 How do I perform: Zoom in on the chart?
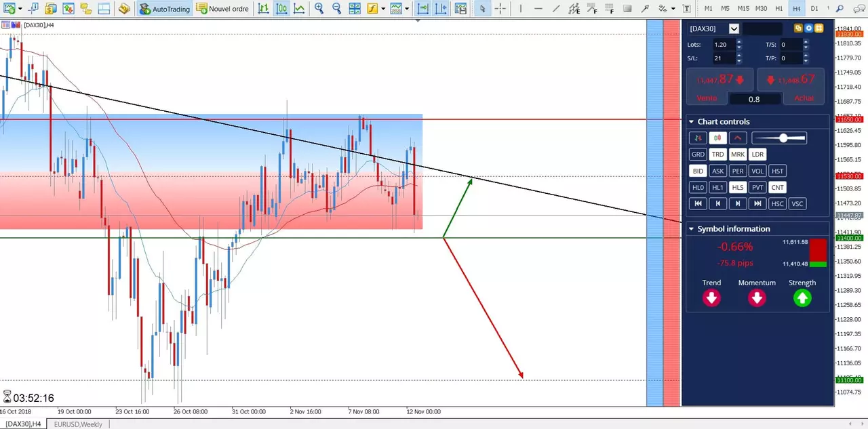(319, 9)
